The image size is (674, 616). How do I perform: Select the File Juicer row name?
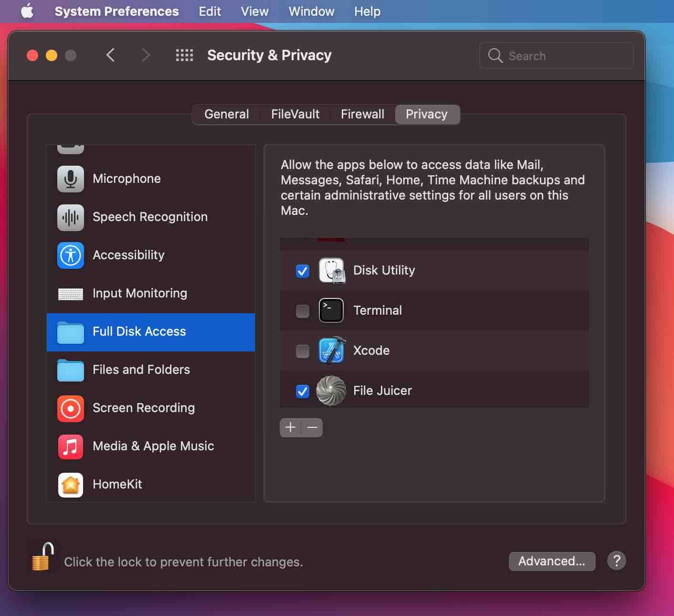coord(382,391)
